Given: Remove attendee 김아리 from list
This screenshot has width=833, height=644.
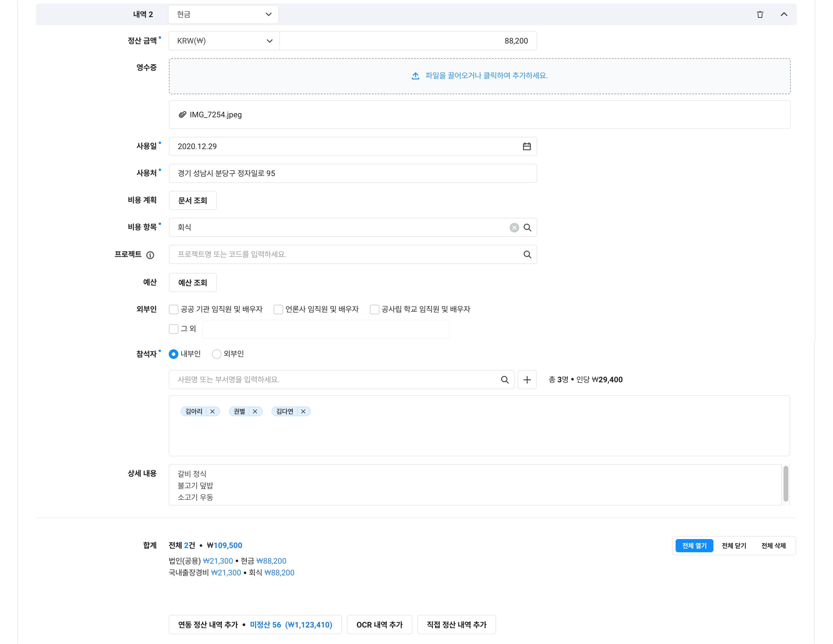Looking at the screenshot, I should point(213,411).
